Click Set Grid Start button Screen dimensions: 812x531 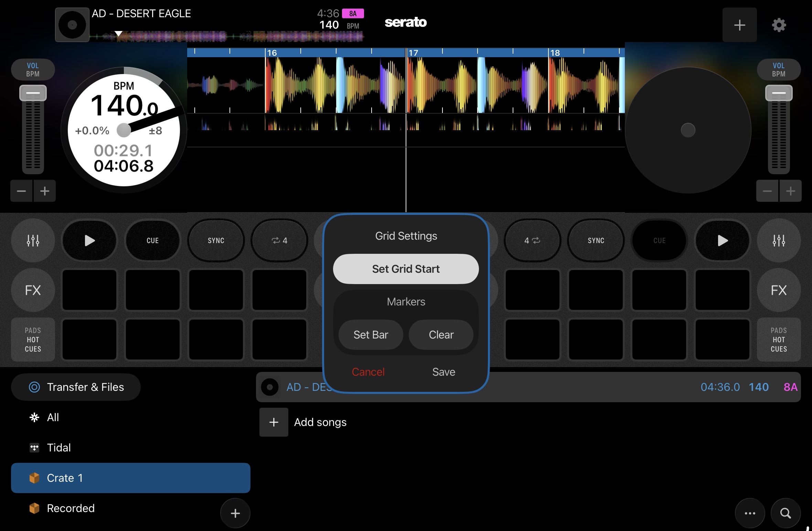(406, 269)
